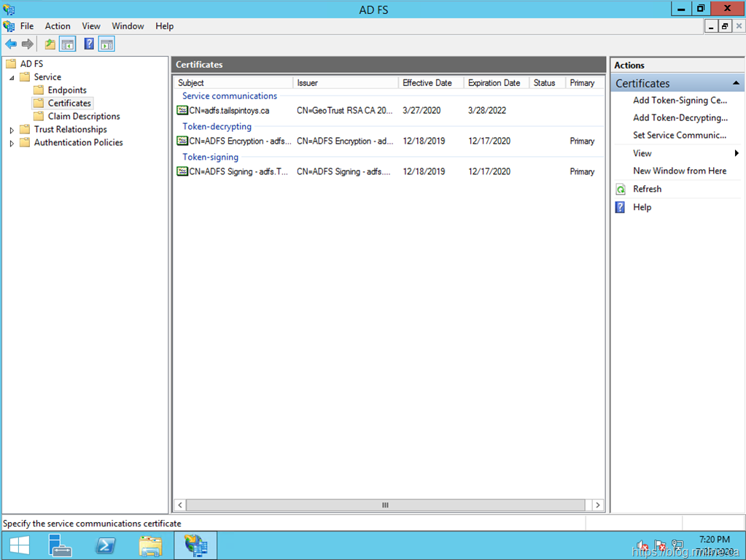This screenshot has width=746, height=560.
Task: Toggle Show/Hide Console Tree toolbar button
Action: point(68,44)
